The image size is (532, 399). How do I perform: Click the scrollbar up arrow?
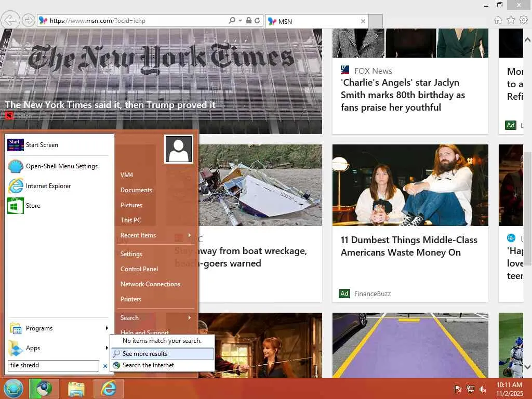pyautogui.click(x=528, y=39)
